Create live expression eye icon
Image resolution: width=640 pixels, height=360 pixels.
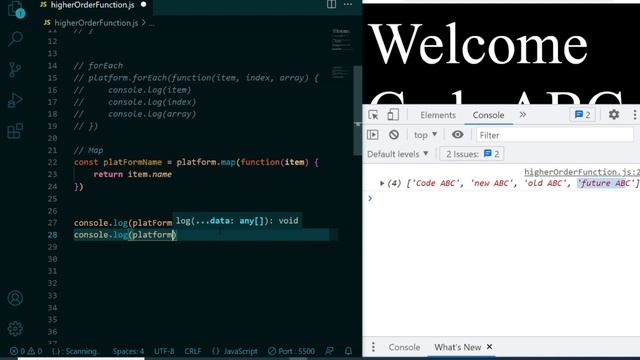pos(458,135)
